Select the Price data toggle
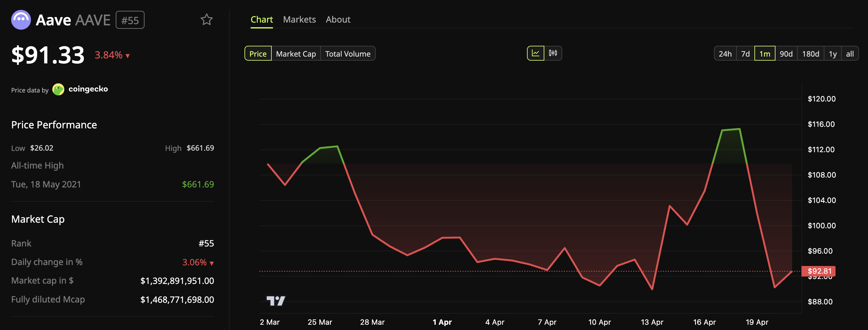Image resolution: width=868 pixels, height=330 pixels. [258, 53]
